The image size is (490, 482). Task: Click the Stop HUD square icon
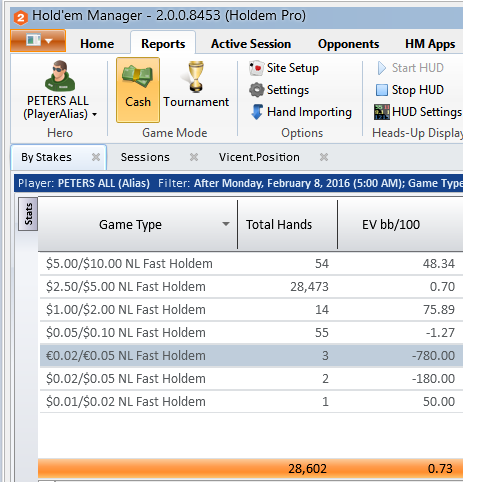point(382,90)
